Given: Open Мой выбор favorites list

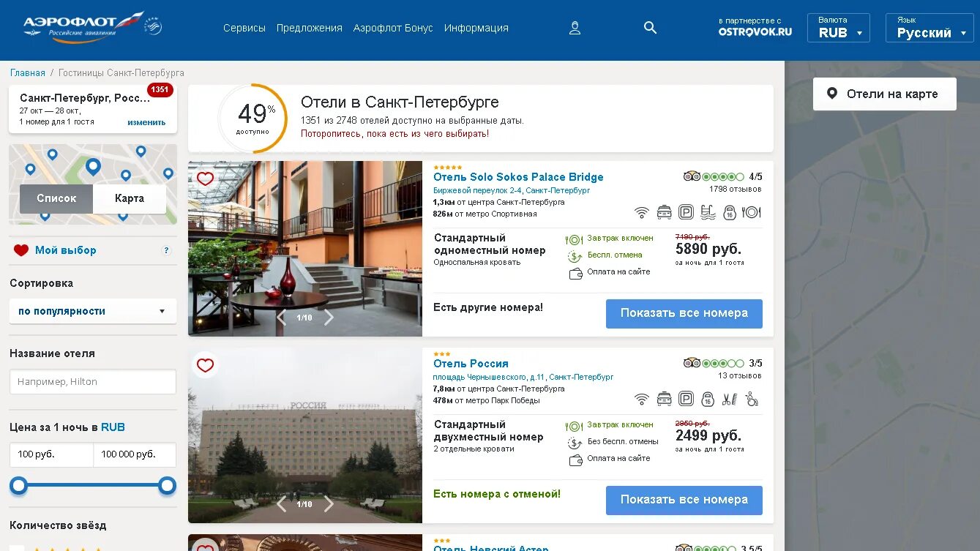Looking at the screenshot, I should pyautogui.click(x=66, y=250).
